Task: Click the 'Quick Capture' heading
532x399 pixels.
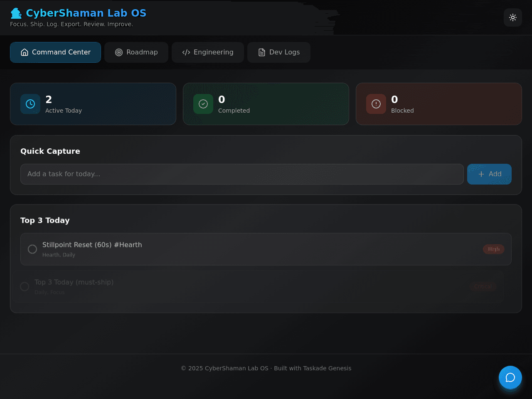Action: (50, 151)
